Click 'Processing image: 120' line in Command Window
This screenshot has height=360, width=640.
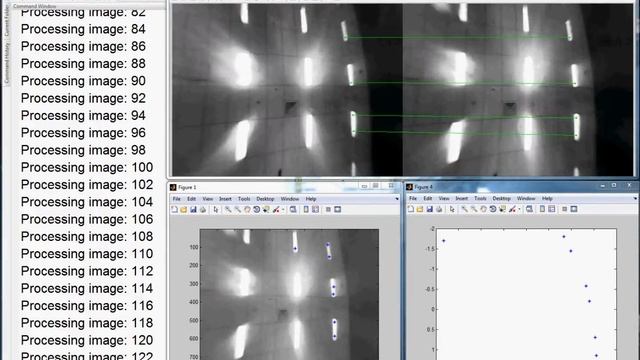click(87, 340)
